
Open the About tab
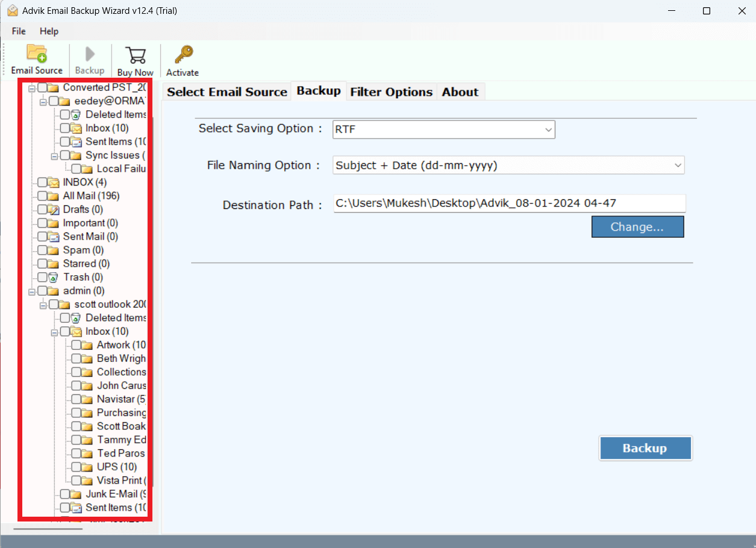(460, 92)
